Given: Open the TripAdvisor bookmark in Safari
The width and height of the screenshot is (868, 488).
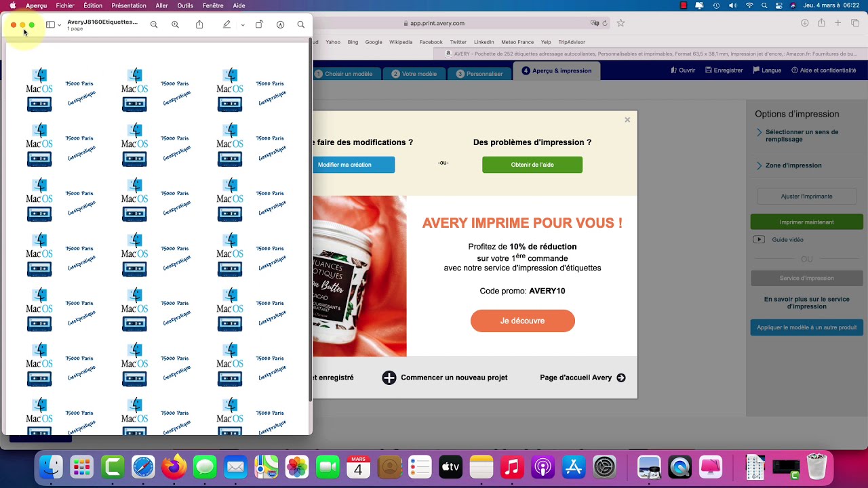Looking at the screenshot, I should point(572,42).
